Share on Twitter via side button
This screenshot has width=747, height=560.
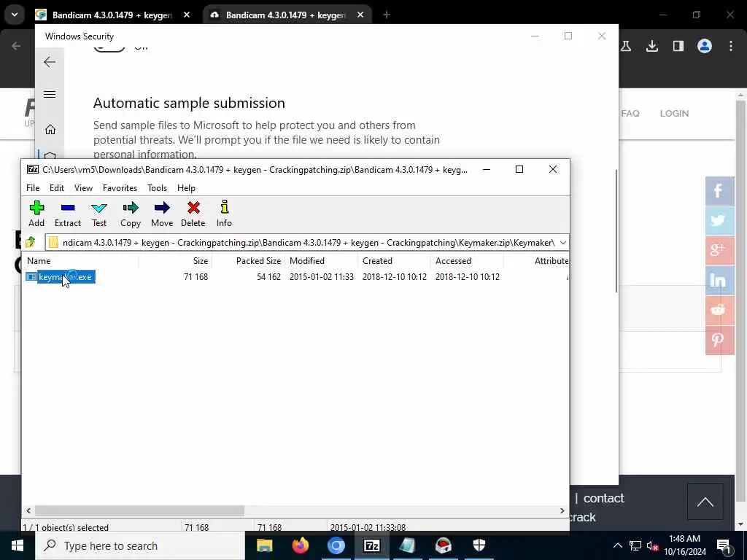(720, 220)
